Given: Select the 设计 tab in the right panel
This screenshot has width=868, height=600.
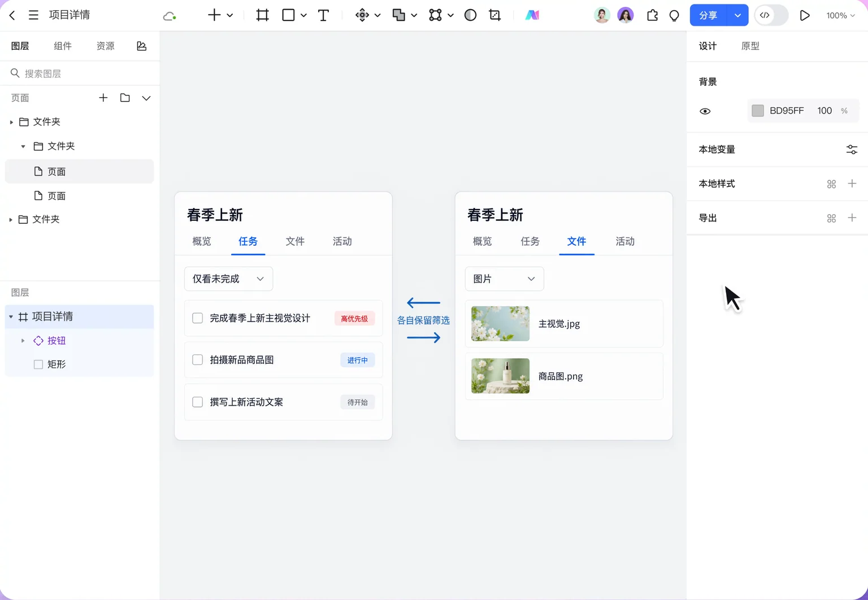Looking at the screenshot, I should pos(708,46).
